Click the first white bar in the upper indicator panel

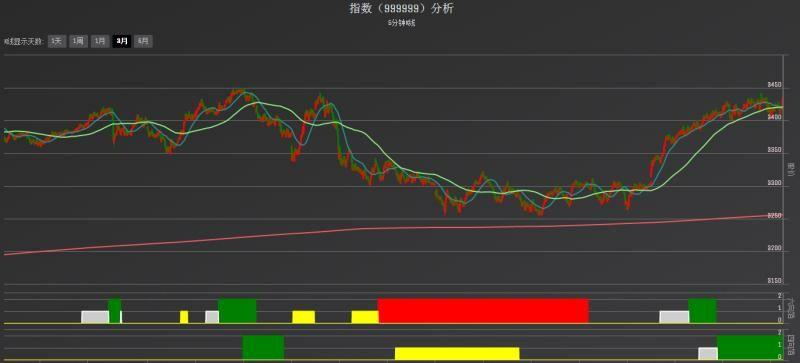(x=95, y=317)
